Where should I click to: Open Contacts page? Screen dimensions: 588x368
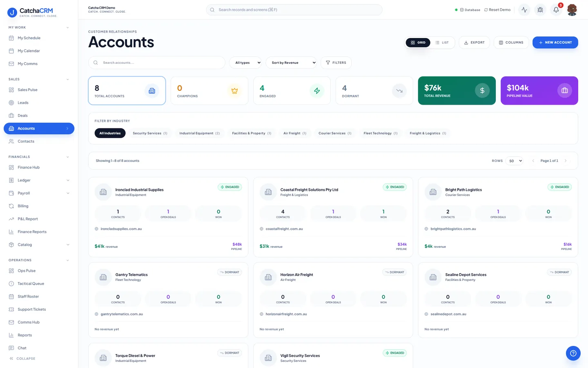coord(39,141)
